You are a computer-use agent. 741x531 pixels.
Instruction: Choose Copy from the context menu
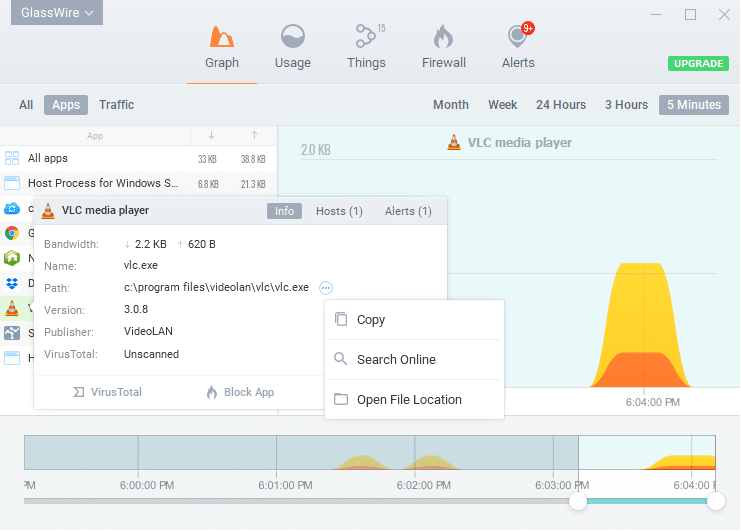371,320
